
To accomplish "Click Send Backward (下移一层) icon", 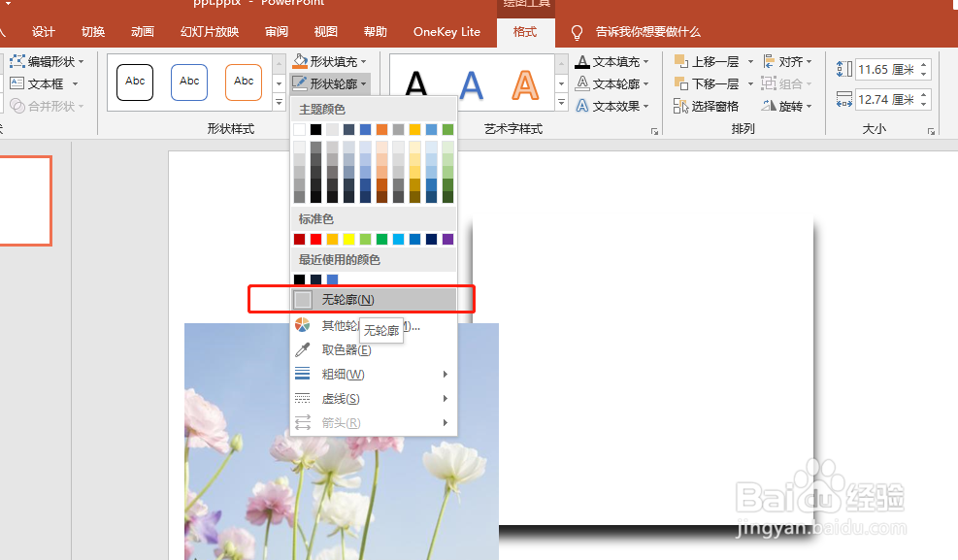I will click(680, 83).
